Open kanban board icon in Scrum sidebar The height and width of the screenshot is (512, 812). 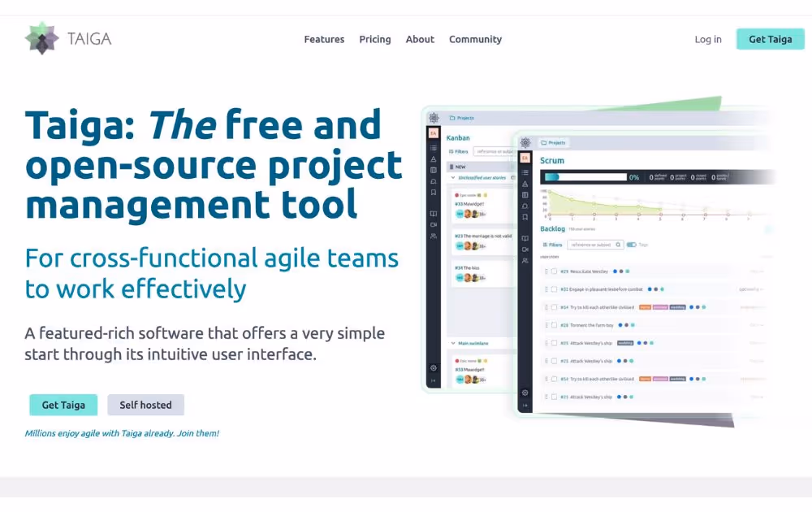525,195
